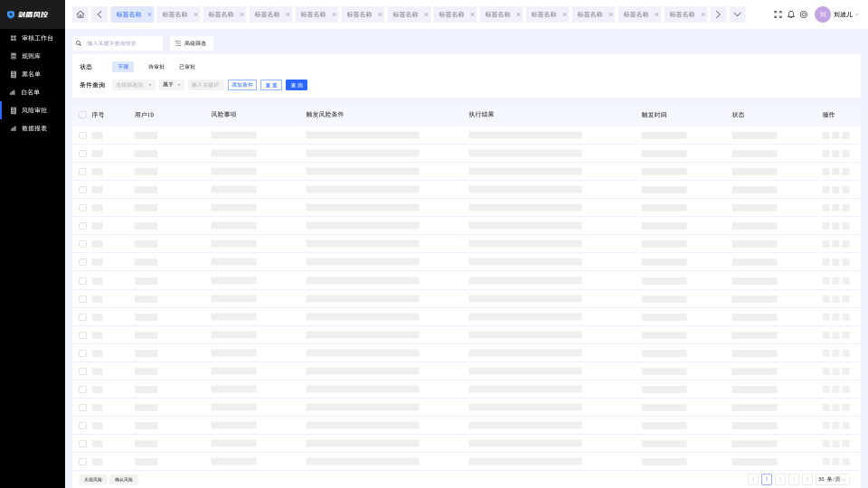
Task: Open the 选择筛选项 dropdown
Action: pos(134,85)
